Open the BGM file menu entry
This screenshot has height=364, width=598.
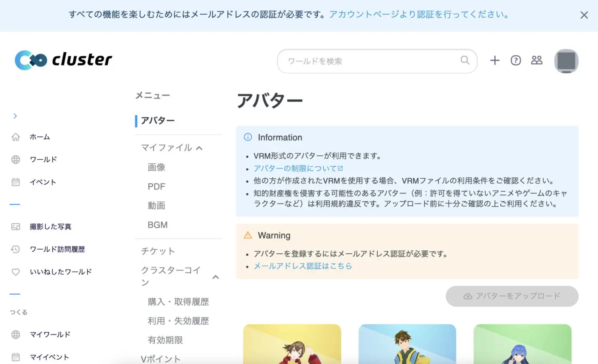coord(157,225)
